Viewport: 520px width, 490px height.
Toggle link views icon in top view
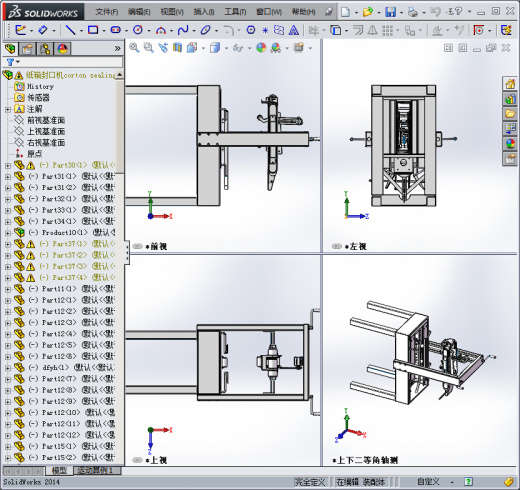coord(137,460)
